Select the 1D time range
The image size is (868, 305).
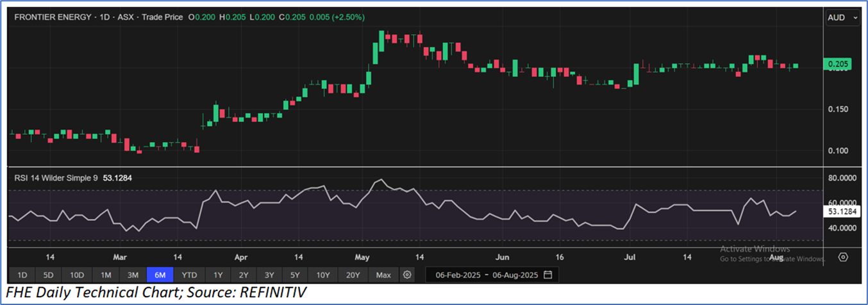click(22, 275)
